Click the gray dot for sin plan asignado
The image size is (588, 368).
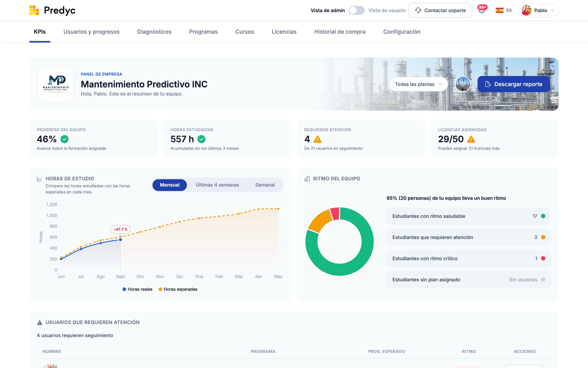pos(543,280)
